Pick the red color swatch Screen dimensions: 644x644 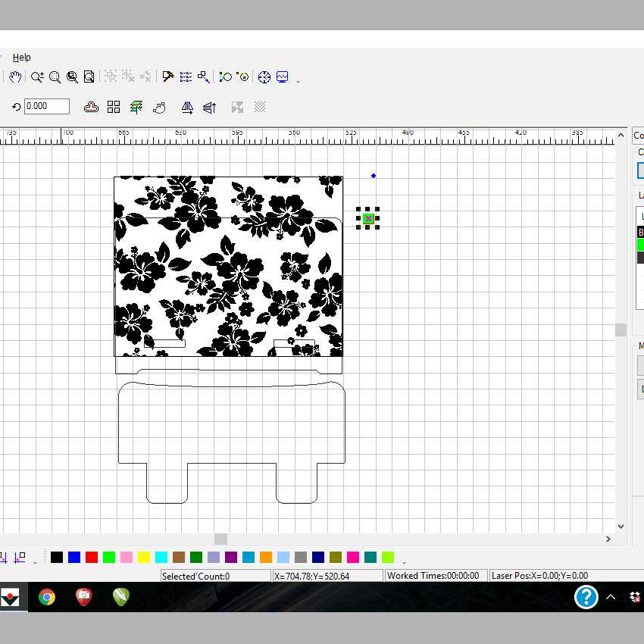92,558
